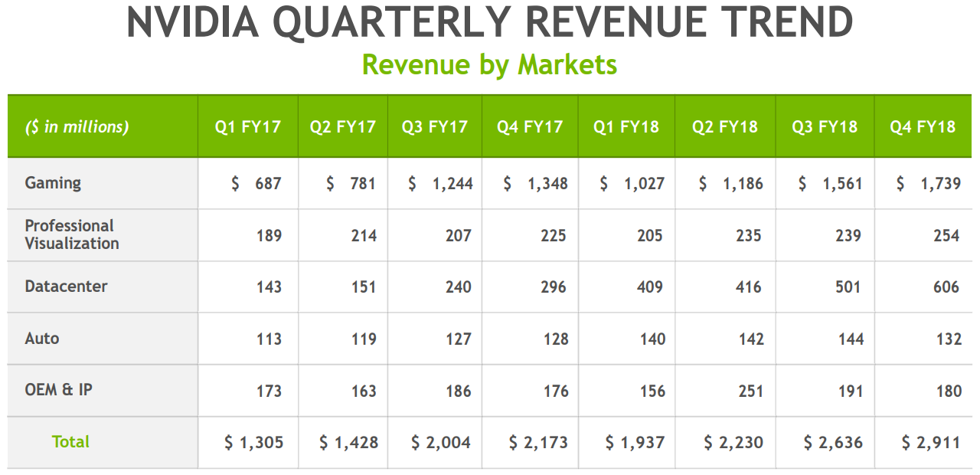Click the "Professional Visualization" row label
The height and width of the screenshot is (475, 980).
pos(72,234)
